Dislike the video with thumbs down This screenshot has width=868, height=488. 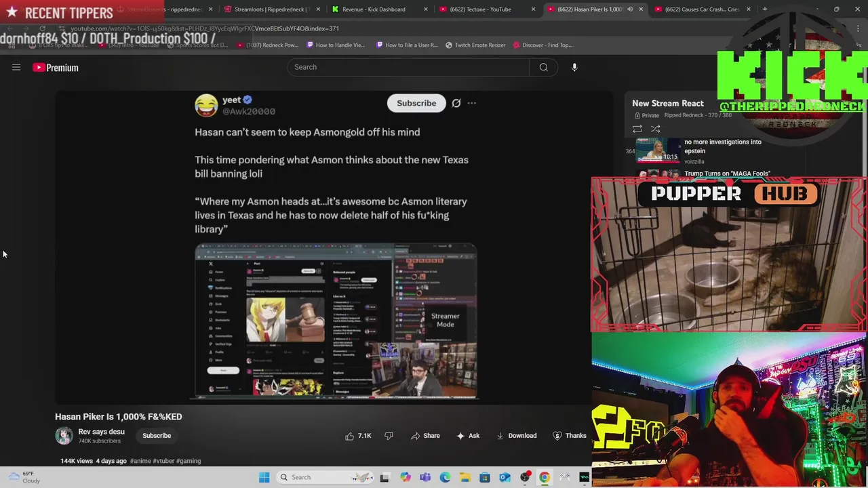point(389,436)
